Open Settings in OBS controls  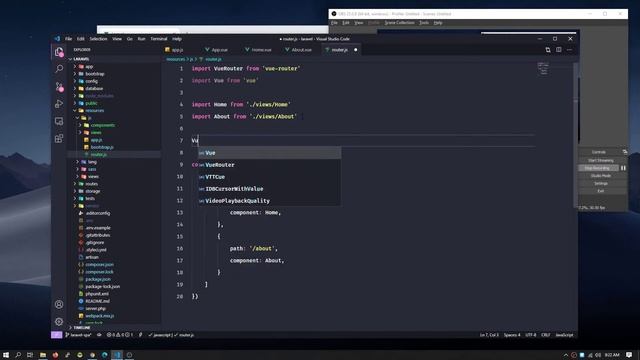(x=600, y=184)
